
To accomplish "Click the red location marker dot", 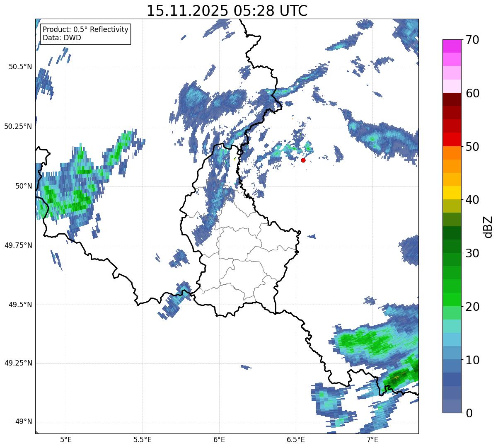I will [303, 160].
